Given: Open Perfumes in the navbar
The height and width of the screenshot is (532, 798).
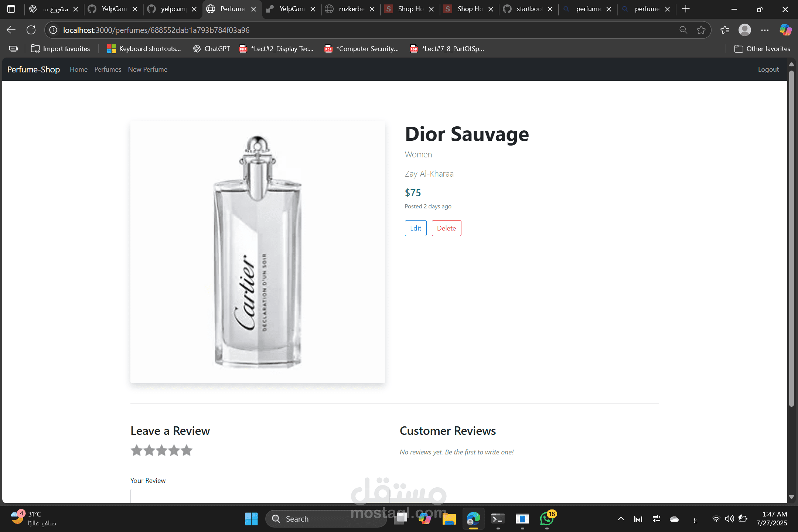Looking at the screenshot, I should 108,69.
